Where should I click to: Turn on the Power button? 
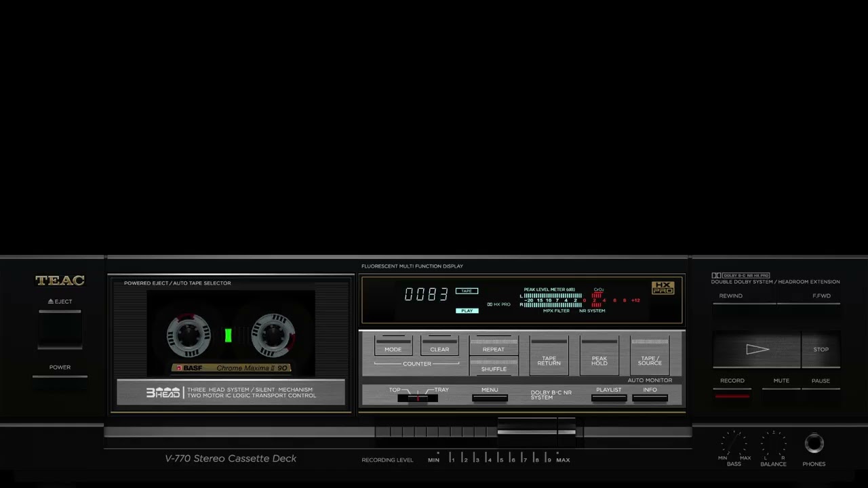60,382
